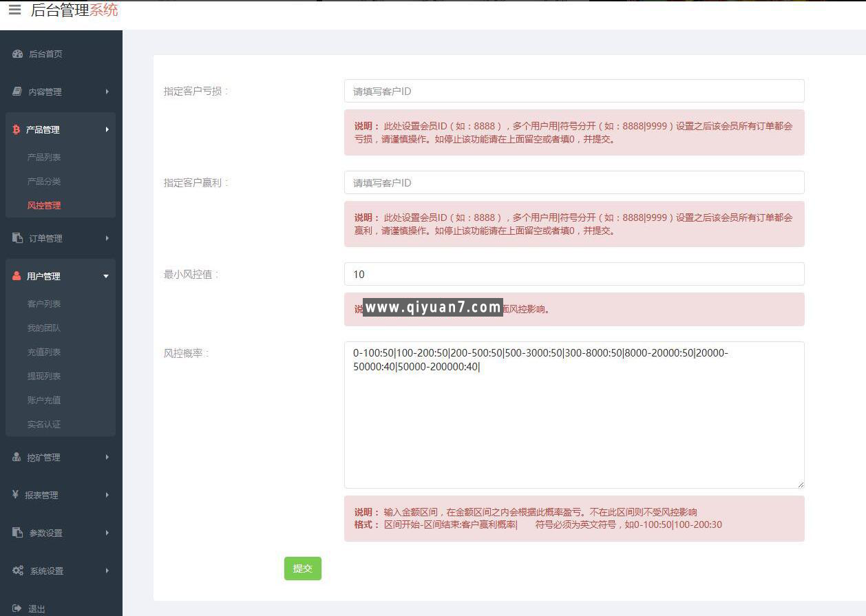Click the 订单管理 clipboard icon
This screenshot has width=866, height=616.
(18, 238)
